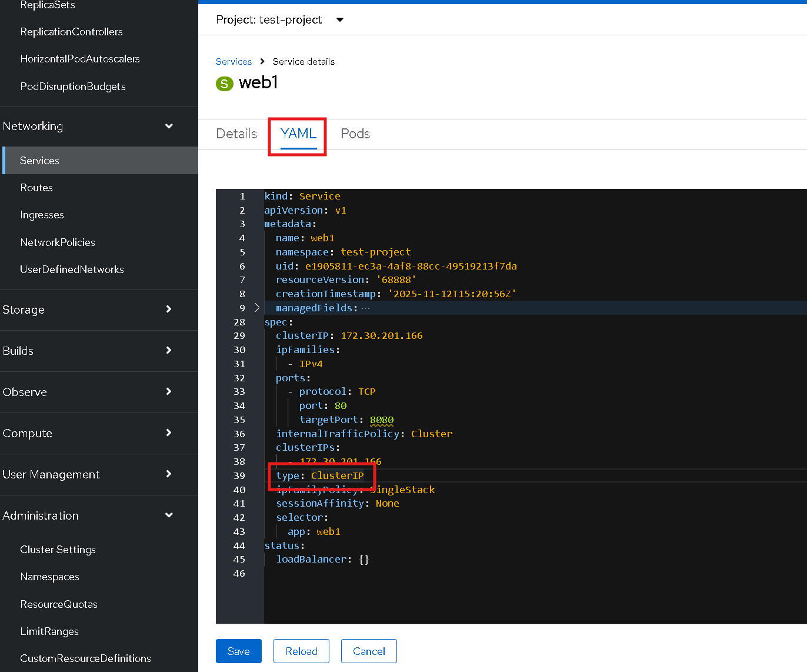Select the YAML tab
This screenshot has height=672, width=807.
click(x=298, y=134)
